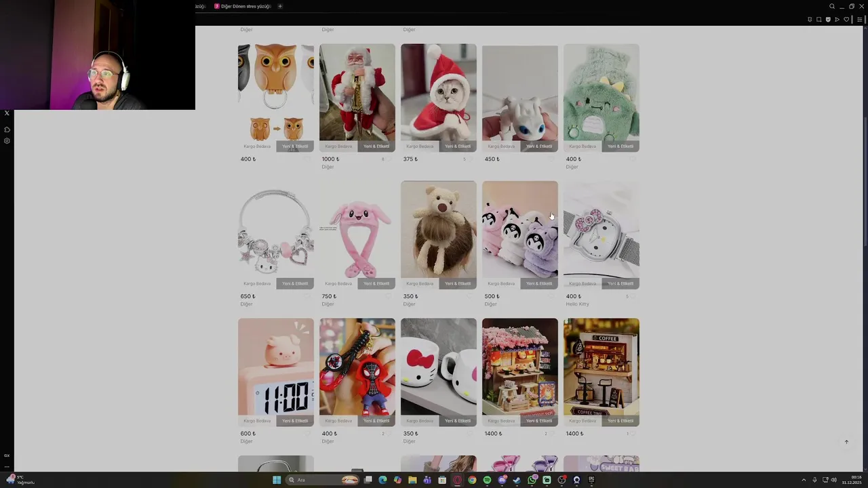868x488 pixels.
Task: Open the Hello Kitty wristwatch product image
Action: click(601, 235)
